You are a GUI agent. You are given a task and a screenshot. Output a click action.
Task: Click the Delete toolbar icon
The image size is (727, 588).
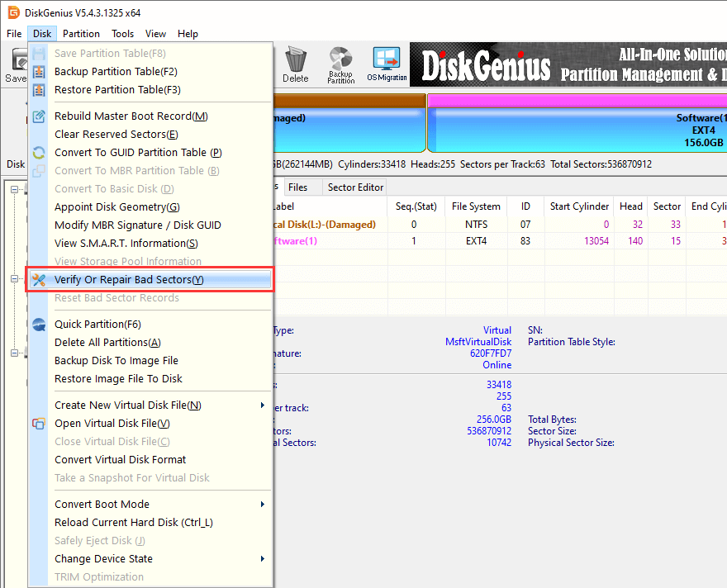pyautogui.click(x=296, y=64)
